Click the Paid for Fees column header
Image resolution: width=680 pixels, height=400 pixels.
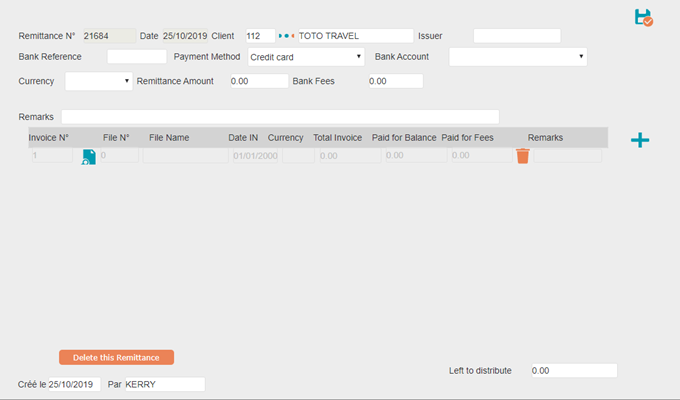[467, 138]
